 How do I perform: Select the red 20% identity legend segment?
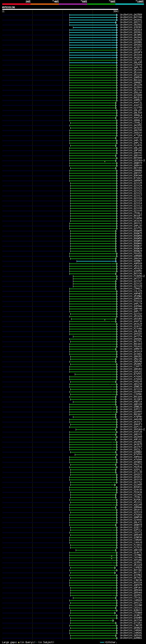(16, 4)
